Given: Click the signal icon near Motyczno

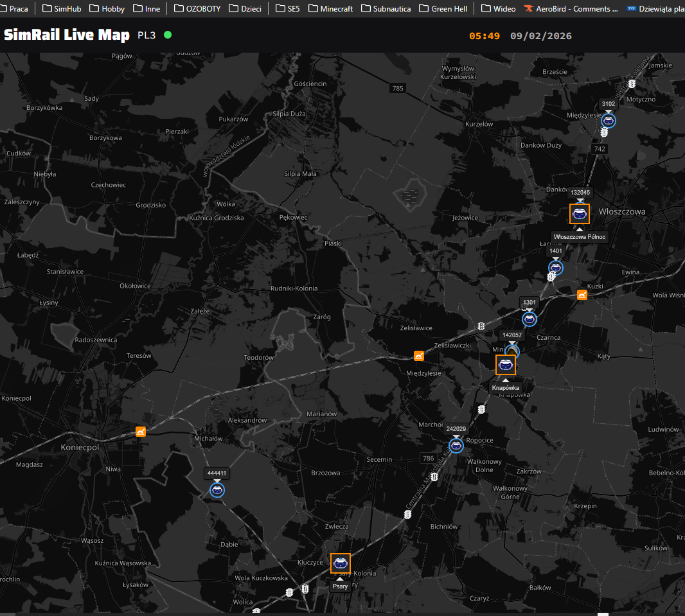Looking at the screenshot, I should [632, 84].
